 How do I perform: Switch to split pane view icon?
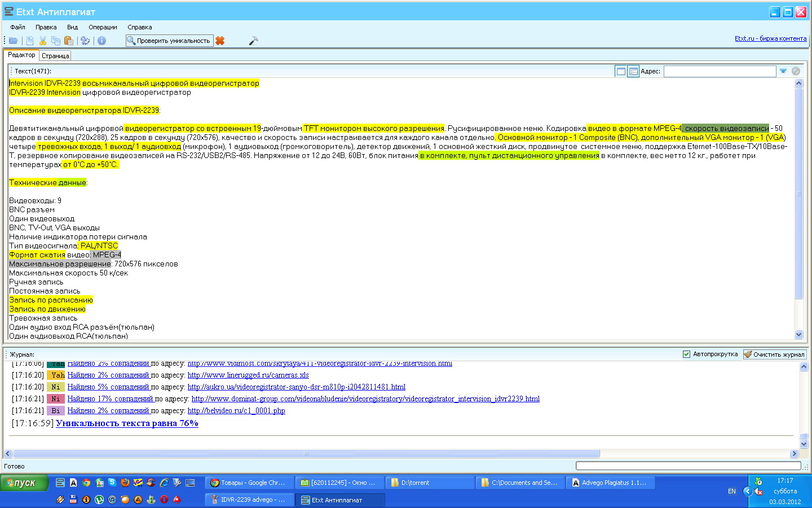pyautogui.click(x=633, y=71)
